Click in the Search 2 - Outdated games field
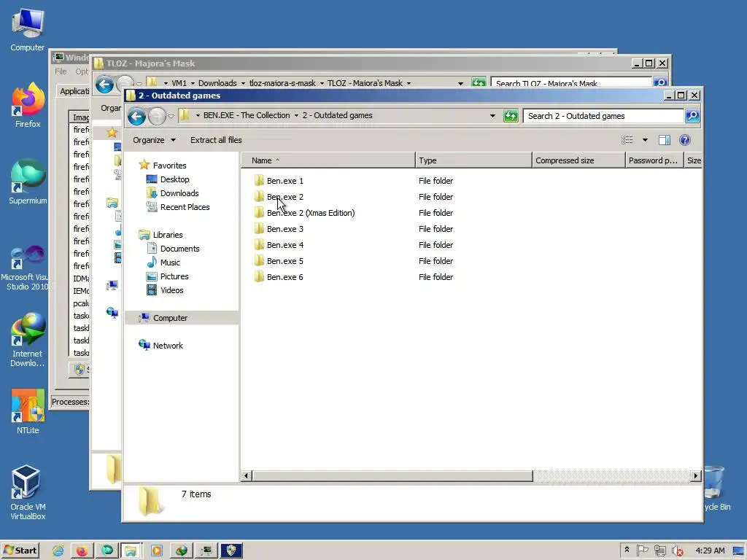The height and width of the screenshot is (560, 747). pyautogui.click(x=603, y=116)
